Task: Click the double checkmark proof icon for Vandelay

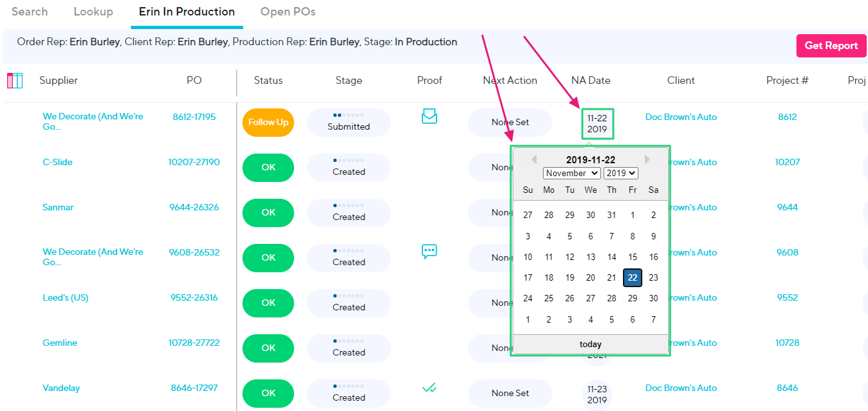Action: (x=429, y=388)
